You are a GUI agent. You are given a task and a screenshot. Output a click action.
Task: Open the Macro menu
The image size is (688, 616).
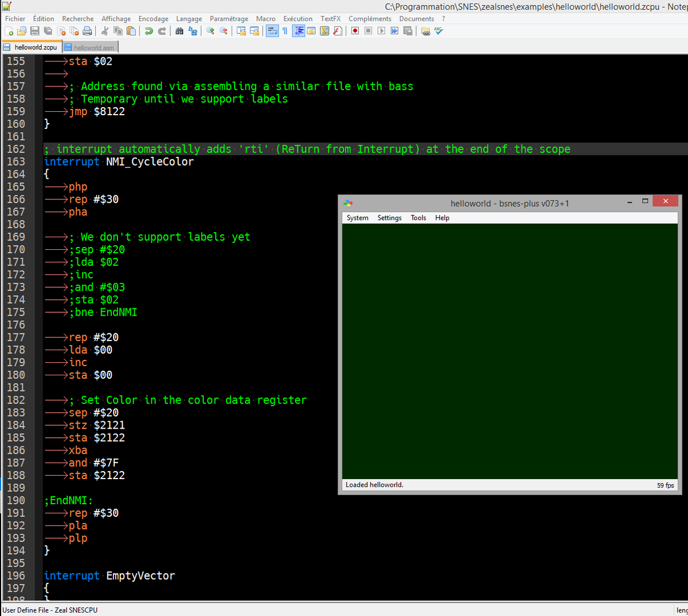(266, 18)
